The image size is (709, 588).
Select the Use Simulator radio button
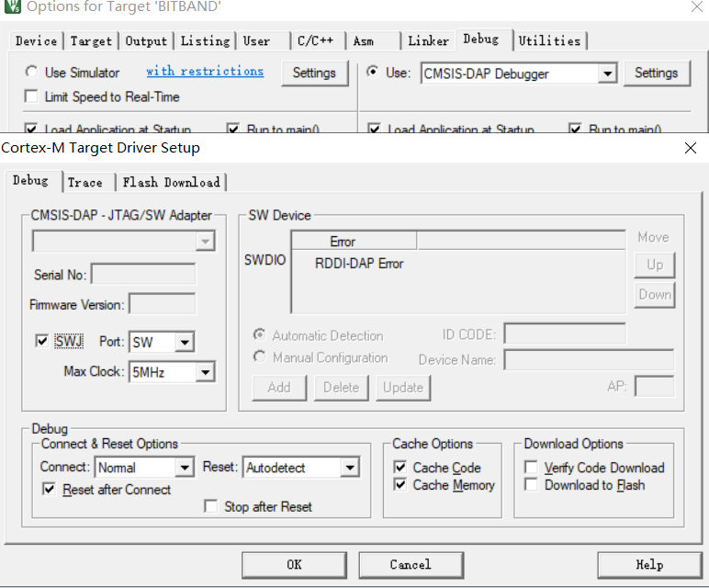[32, 72]
